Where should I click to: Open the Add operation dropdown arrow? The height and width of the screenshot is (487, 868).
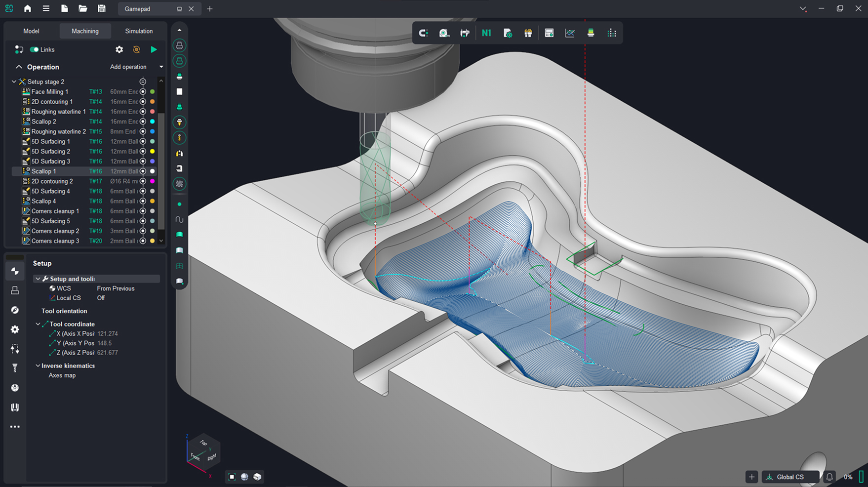pos(161,67)
